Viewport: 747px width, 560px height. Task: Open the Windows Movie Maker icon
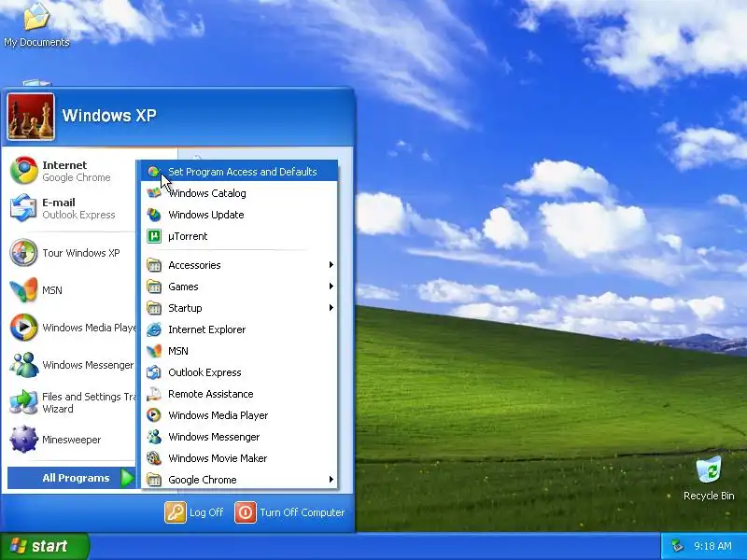pyautogui.click(x=154, y=458)
